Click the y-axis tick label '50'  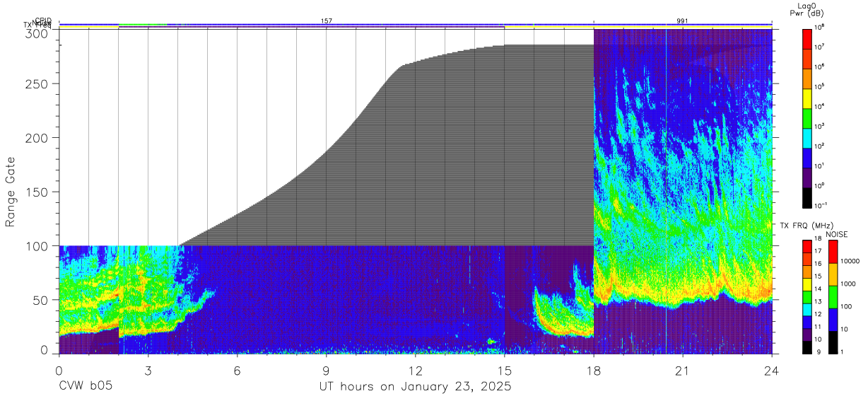click(x=41, y=300)
